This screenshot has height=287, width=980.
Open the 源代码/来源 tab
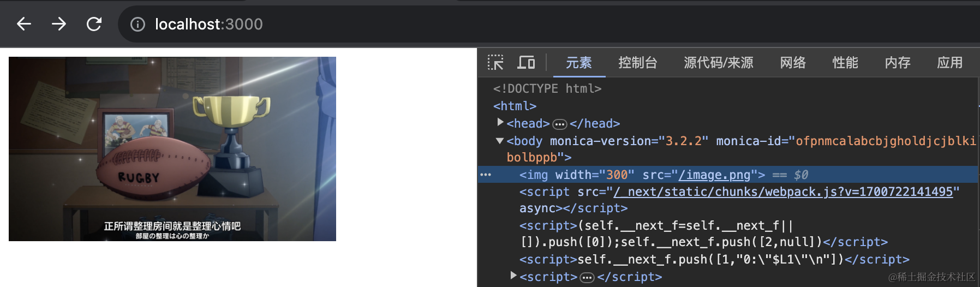click(718, 63)
